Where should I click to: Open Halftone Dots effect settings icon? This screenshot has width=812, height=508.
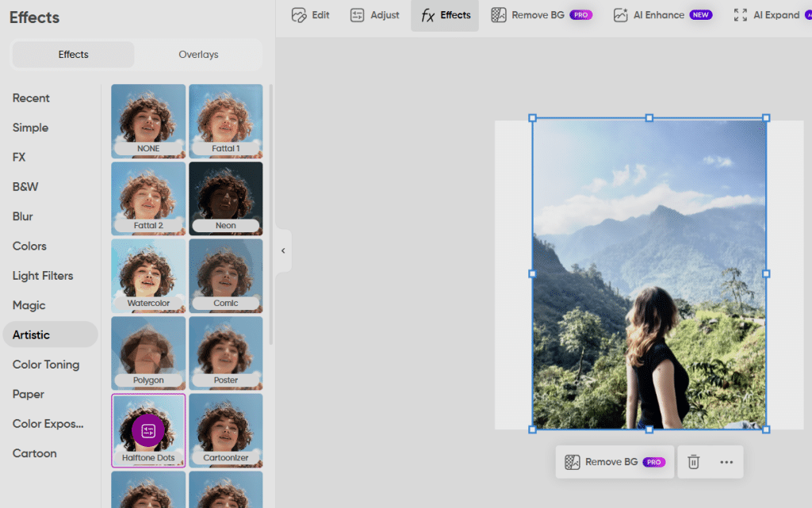147,430
